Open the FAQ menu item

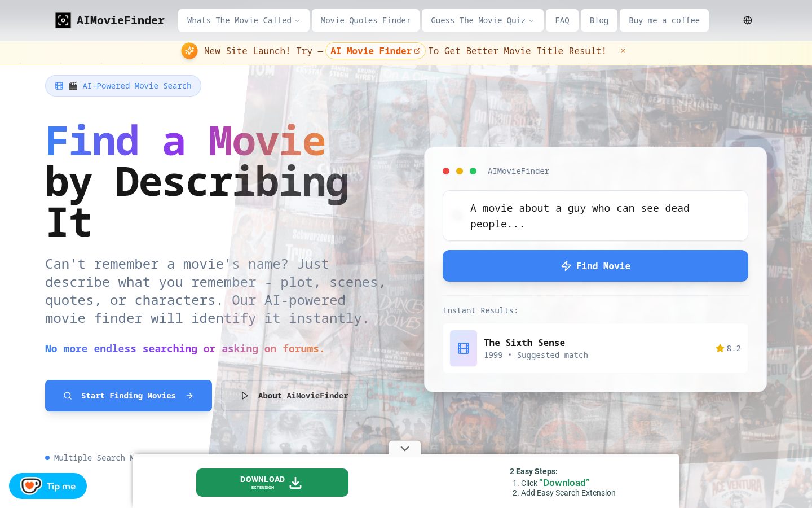point(562,20)
